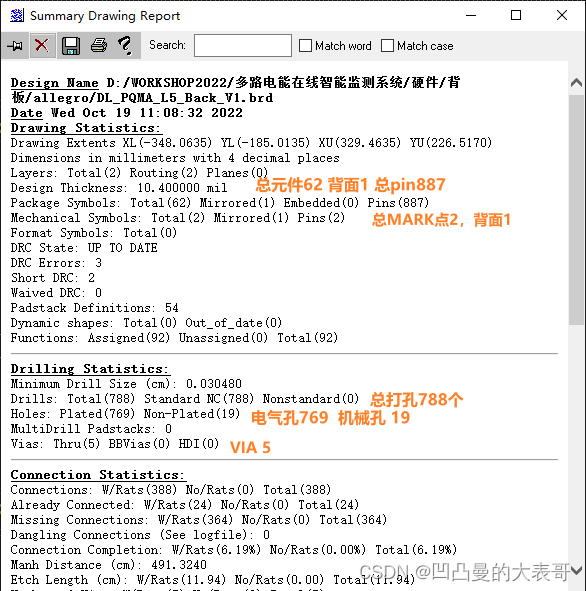Click the 'Padstack Definitions: 54' line
The width and height of the screenshot is (586, 591).
coord(95,308)
